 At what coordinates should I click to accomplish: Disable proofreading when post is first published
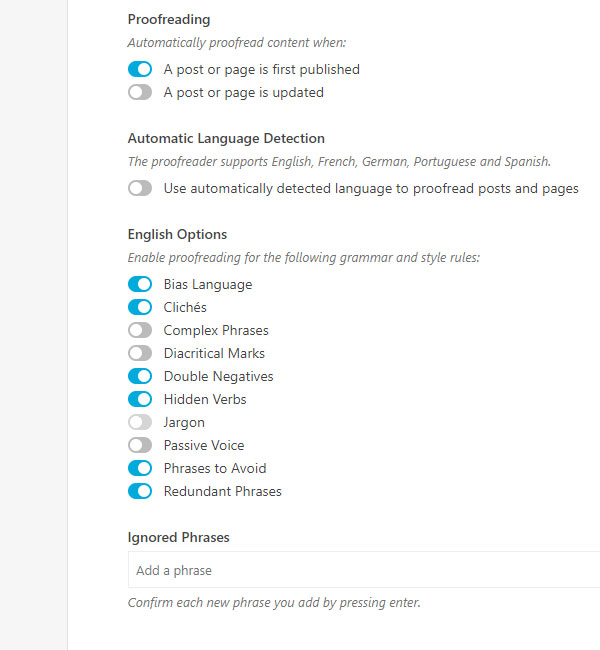point(140,70)
